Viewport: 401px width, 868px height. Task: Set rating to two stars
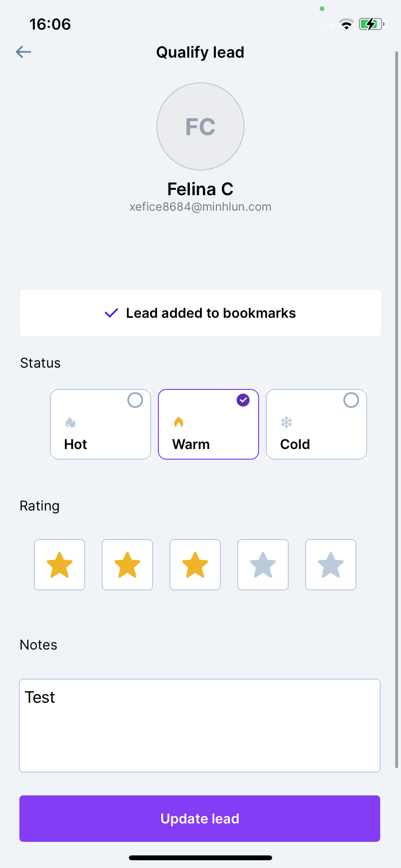click(127, 565)
